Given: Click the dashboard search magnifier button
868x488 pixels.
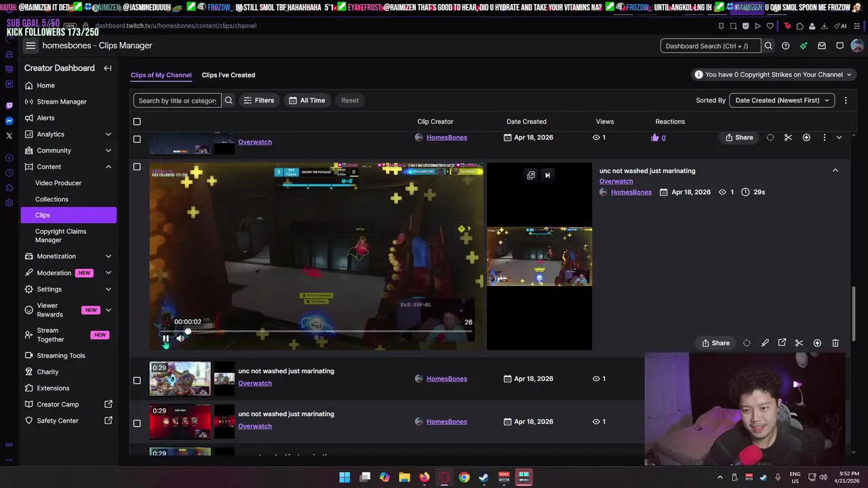Looking at the screenshot, I should point(768,46).
